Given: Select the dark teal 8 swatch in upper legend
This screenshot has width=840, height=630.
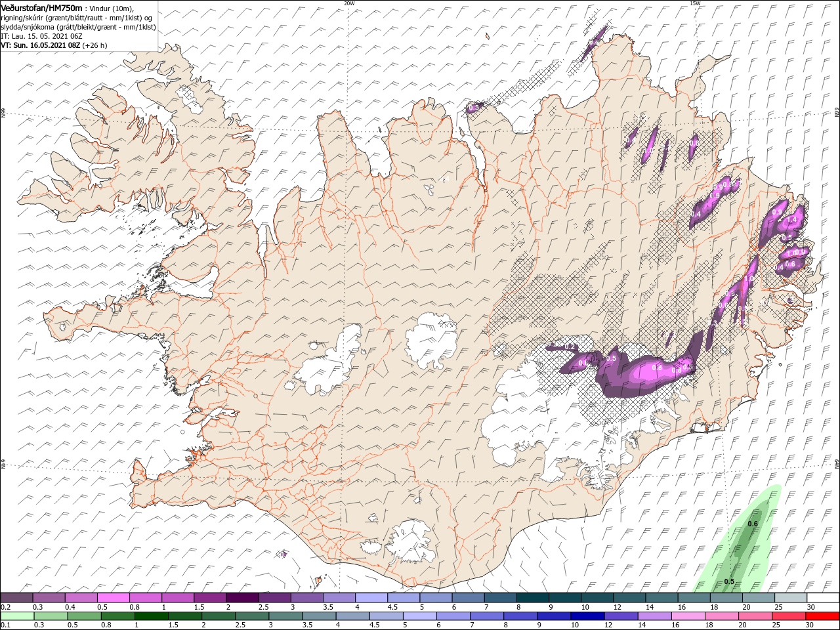Looking at the screenshot, I should click(532, 598).
